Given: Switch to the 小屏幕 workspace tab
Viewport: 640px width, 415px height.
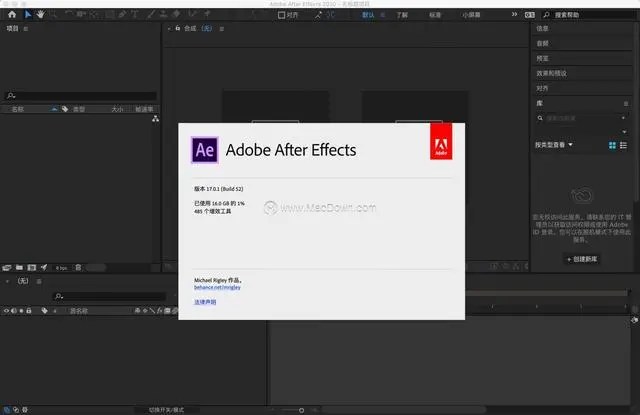Looking at the screenshot, I should pos(471,15).
